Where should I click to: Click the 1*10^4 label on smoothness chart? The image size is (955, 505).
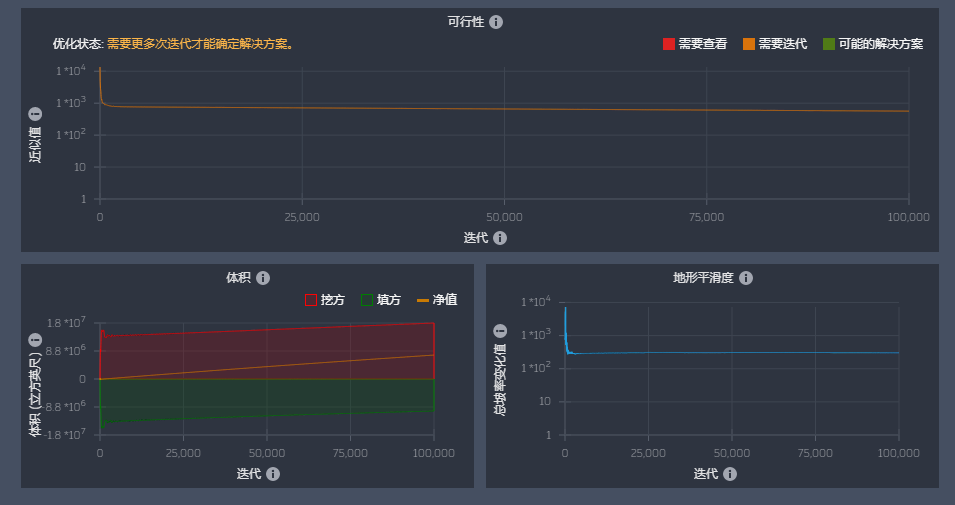tap(535, 302)
